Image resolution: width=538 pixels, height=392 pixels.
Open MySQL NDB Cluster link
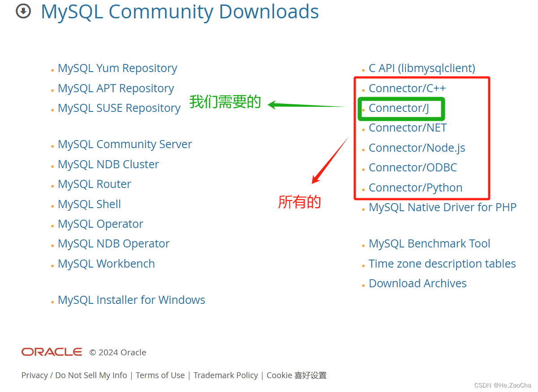pyautogui.click(x=108, y=164)
